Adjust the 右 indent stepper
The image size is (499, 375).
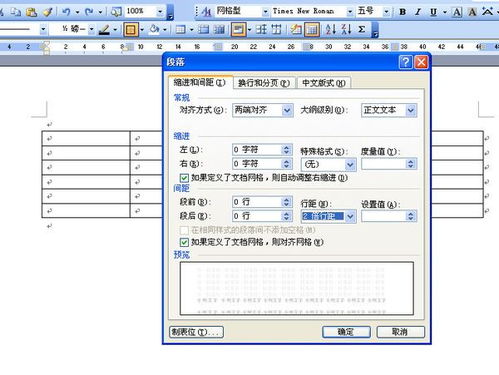[286, 164]
